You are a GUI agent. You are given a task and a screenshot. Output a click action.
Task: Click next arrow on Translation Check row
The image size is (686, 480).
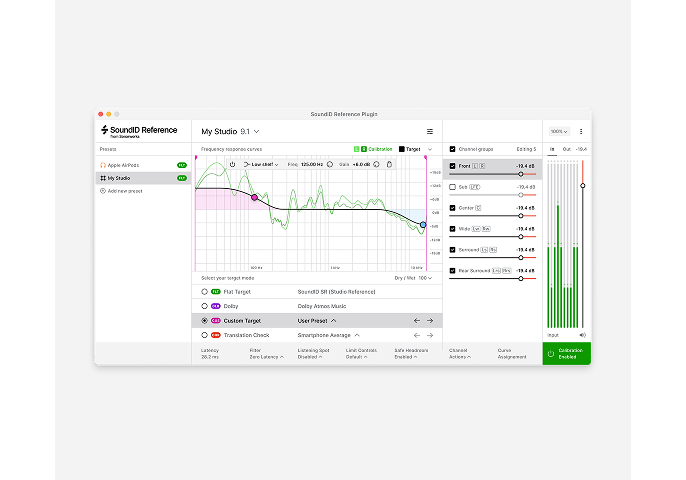(430, 335)
